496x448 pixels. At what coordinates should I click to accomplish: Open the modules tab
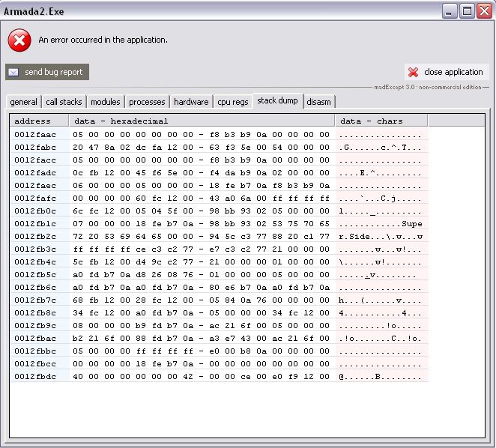(x=106, y=102)
